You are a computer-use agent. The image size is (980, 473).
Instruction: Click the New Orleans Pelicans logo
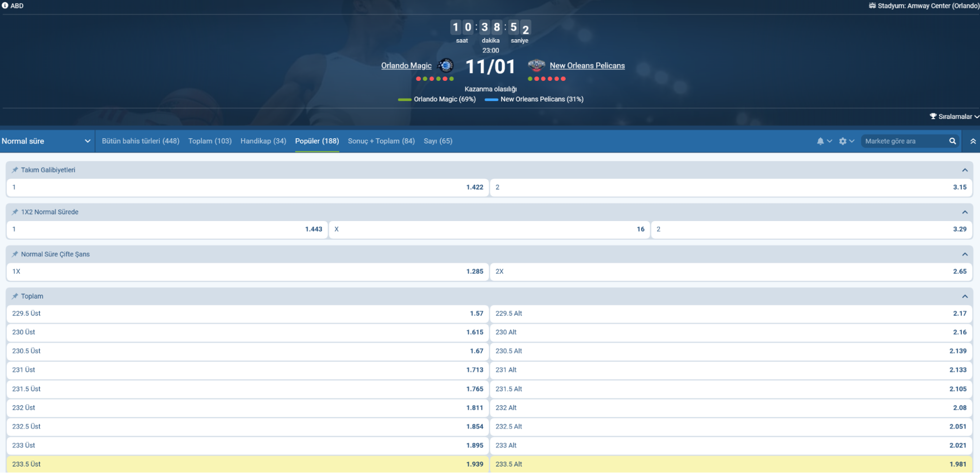coord(536,65)
